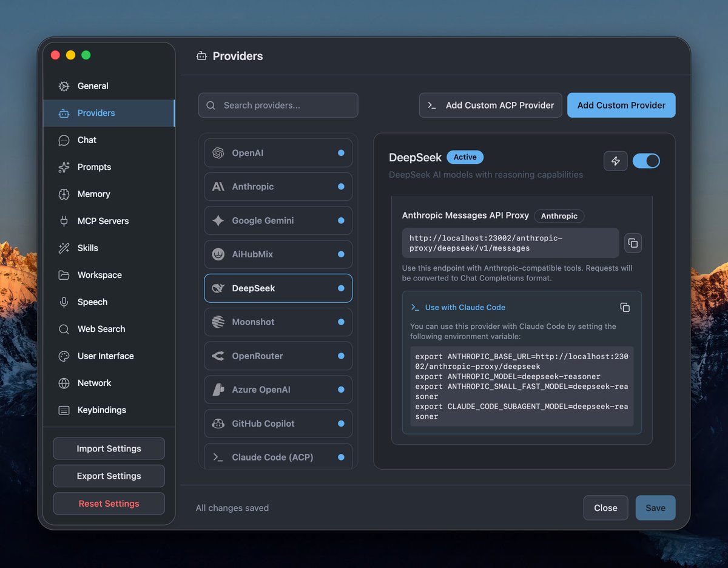Click the Azure OpenAI logo icon
Screen dimensions: 728x568
click(218, 390)
